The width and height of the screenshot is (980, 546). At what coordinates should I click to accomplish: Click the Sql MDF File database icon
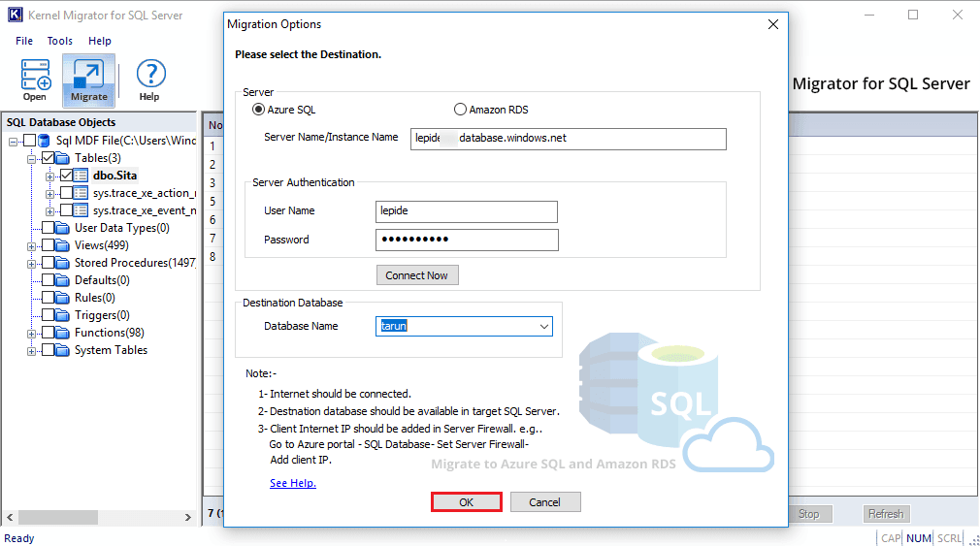44,141
